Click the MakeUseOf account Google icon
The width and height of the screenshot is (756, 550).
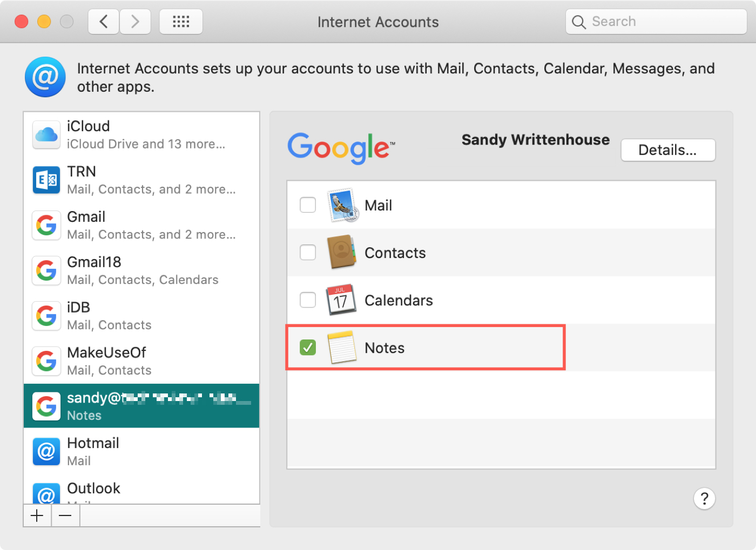click(x=46, y=361)
